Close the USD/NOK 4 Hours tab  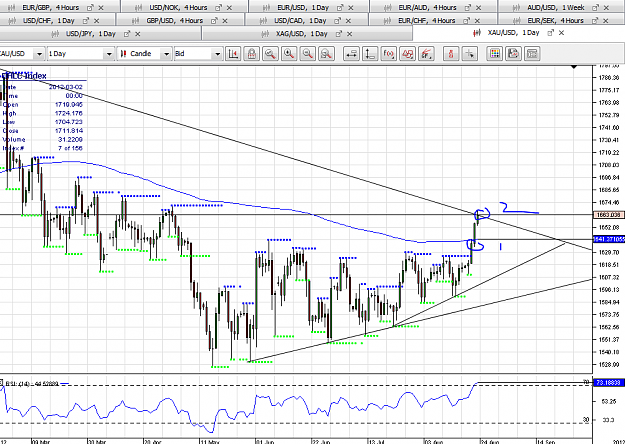[x=229, y=8]
